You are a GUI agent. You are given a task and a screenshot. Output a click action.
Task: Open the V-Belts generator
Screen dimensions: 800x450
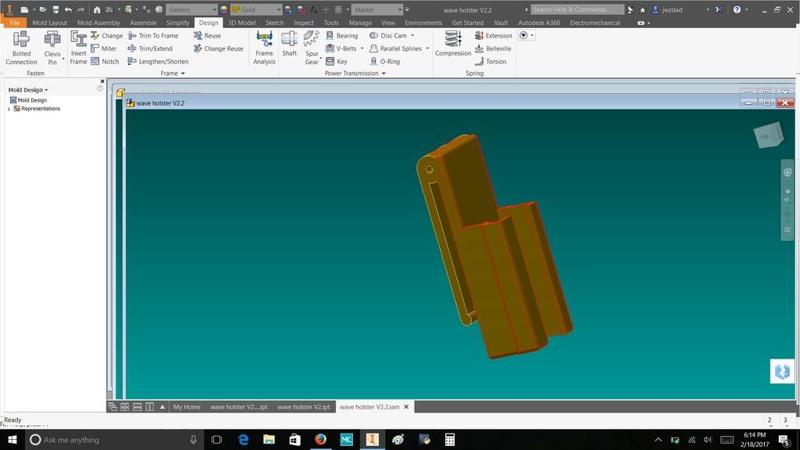click(x=341, y=48)
